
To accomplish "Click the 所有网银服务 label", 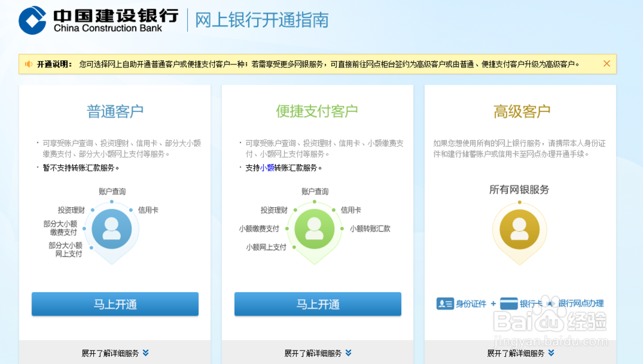I will click(x=519, y=190).
